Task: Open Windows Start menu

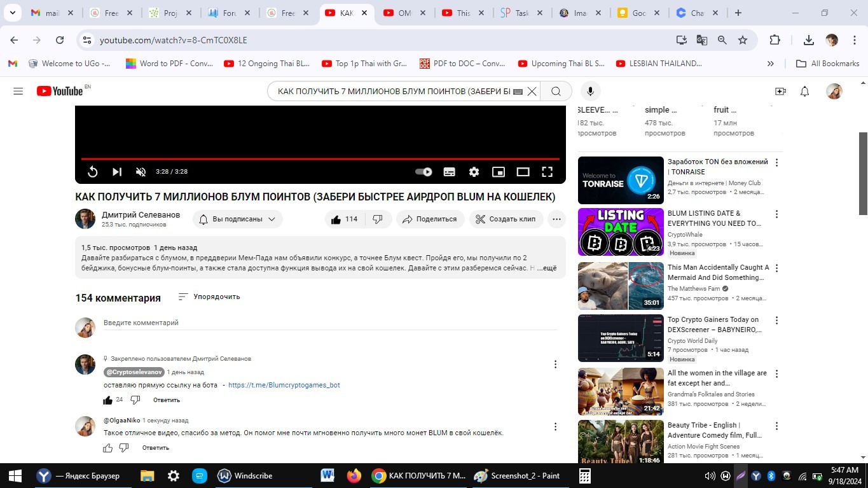Action: pos(15,476)
